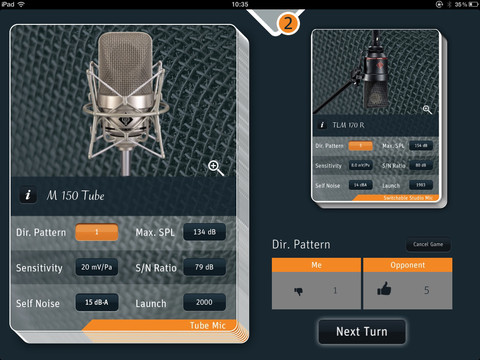The width and height of the screenshot is (480, 360).
Task: Select the Opponent score tab header
Action: point(408,265)
